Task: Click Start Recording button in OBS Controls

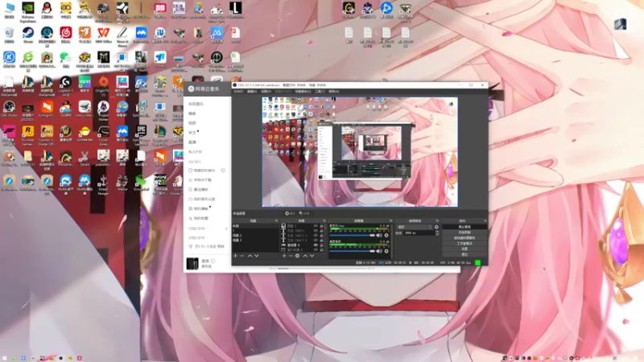Action: coord(464,232)
